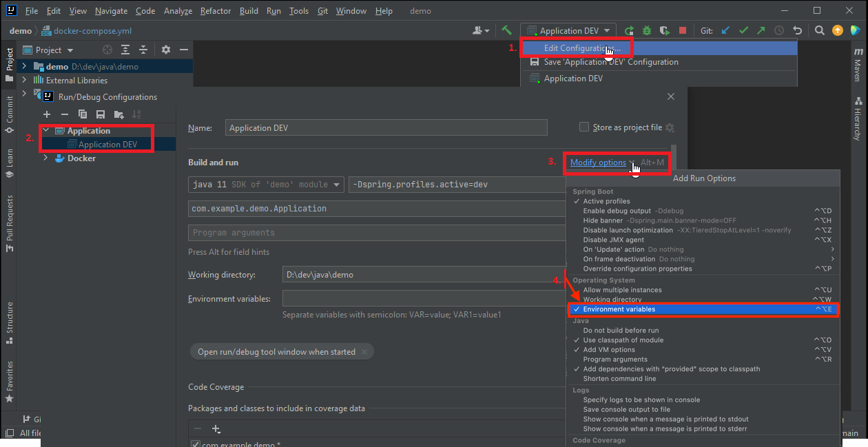This screenshot has height=447, width=868.
Task: Run 'Application DEV' with rerun arrow icon
Action: 629,30
